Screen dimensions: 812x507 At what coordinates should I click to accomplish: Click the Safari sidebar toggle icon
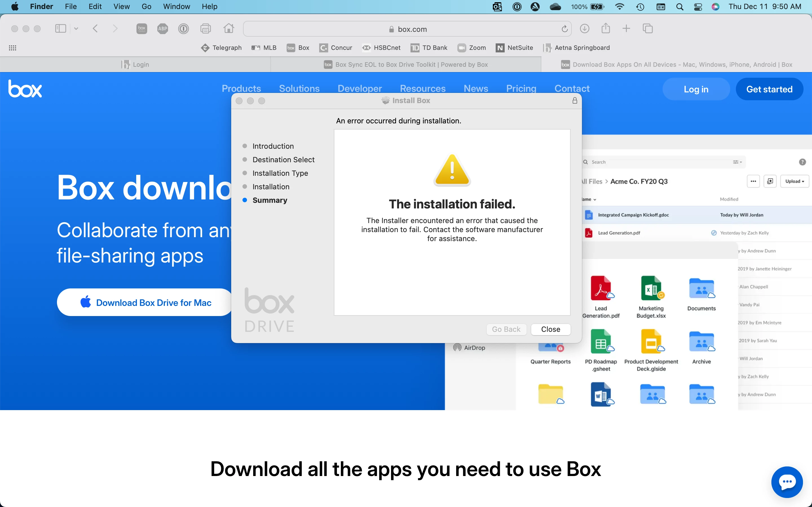pyautogui.click(x=60, y=28)
